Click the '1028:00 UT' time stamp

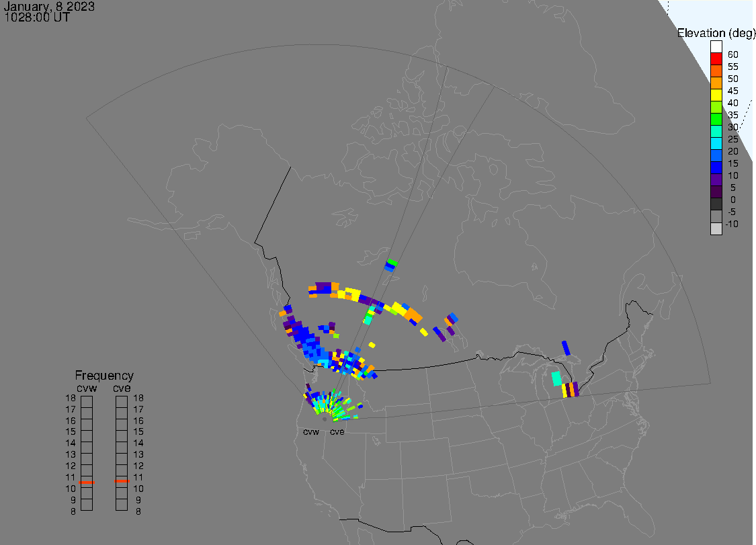point(37,17)
